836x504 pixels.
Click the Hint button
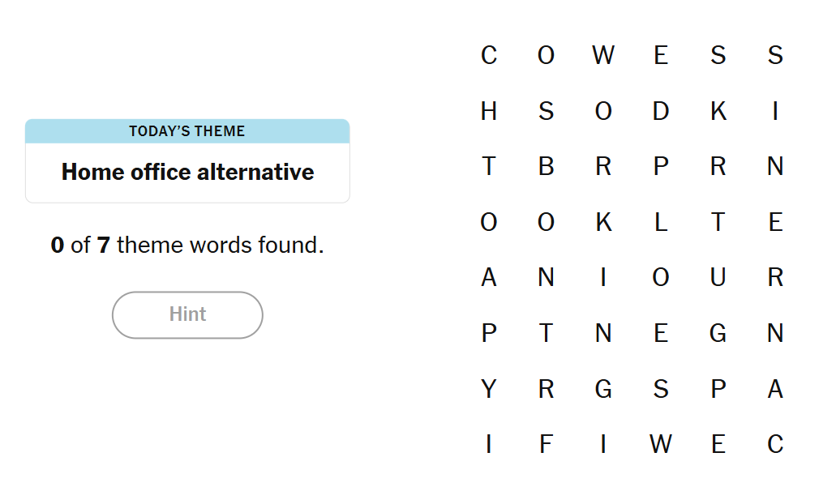point(187,314)
